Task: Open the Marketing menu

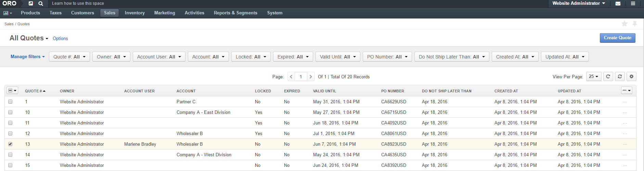Action: pyautogui.click(x=165, y=13)
